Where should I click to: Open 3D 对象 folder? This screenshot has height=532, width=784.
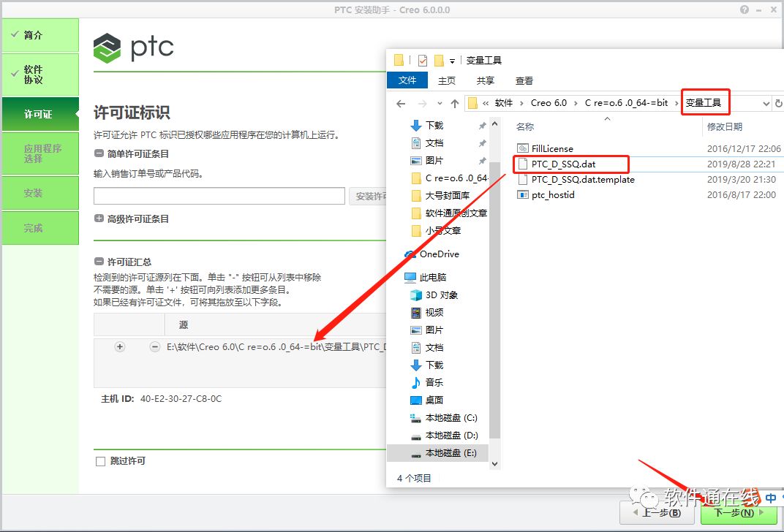tap(434, 294)
